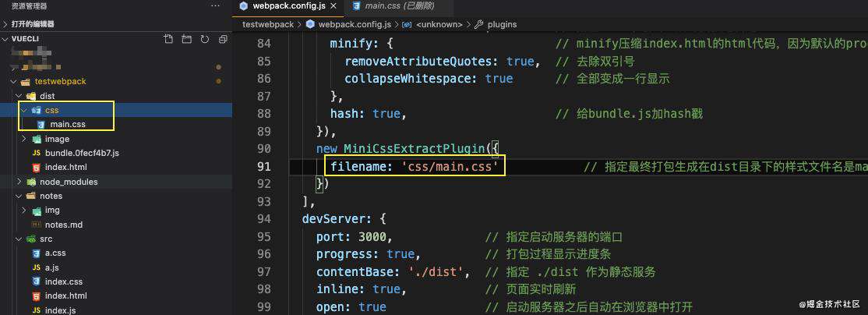
Task: Collapse the dist folder chevron
Action: pyautogui.click(x=18, y=96)
